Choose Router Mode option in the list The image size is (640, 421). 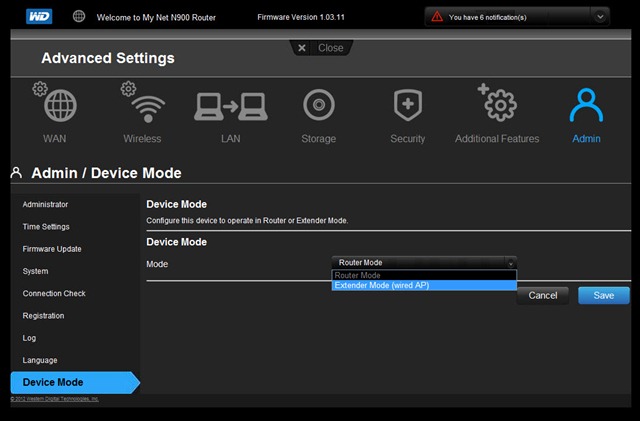(x=424, y=275)
